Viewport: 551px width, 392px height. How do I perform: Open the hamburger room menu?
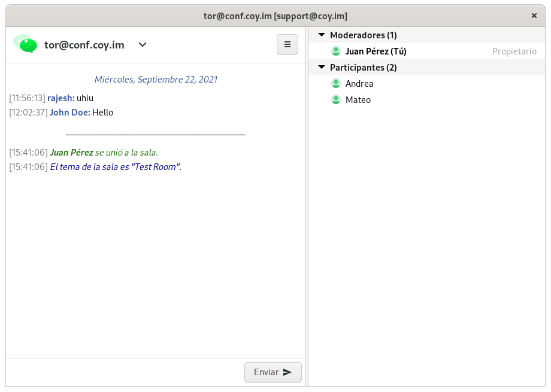click(x=287, y=44)
